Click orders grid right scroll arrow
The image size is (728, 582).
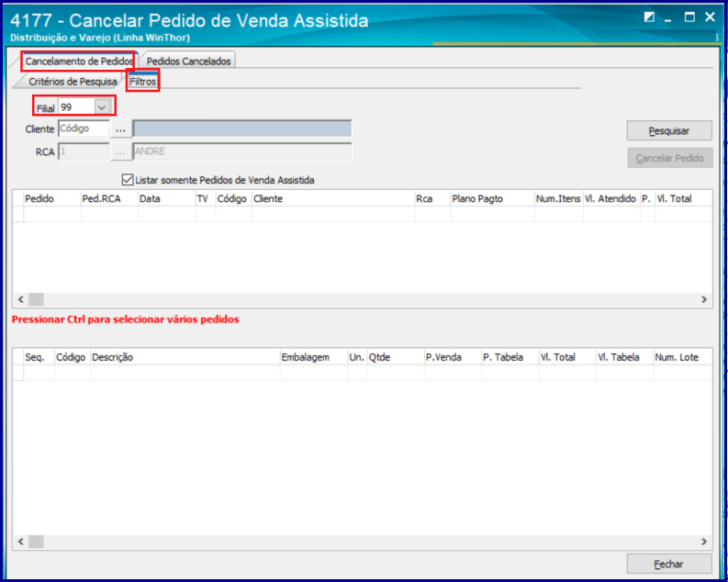click(704, 299)
